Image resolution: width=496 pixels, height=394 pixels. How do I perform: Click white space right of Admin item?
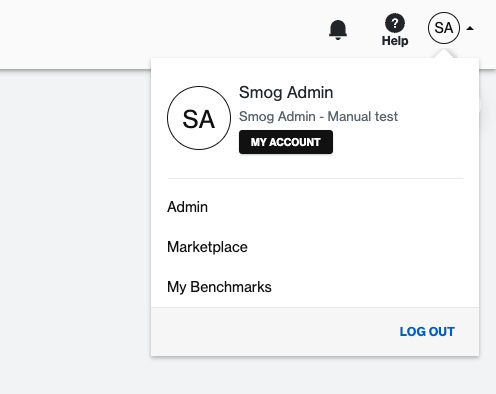click(x=343, y=207)
